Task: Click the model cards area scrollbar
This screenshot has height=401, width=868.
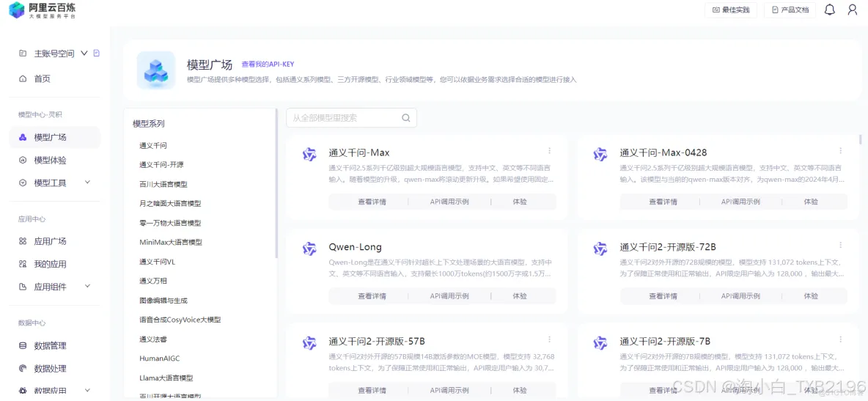Action: pos(860,139)
